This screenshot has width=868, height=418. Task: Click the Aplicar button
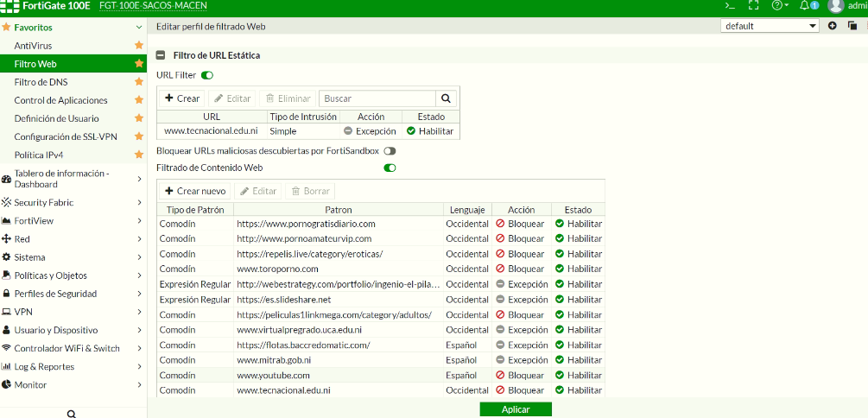point(516,409)
